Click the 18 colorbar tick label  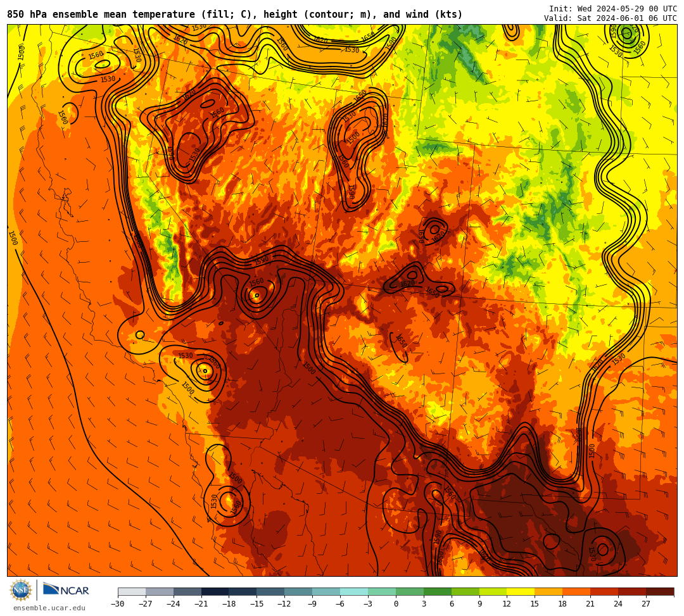[563, 604]
